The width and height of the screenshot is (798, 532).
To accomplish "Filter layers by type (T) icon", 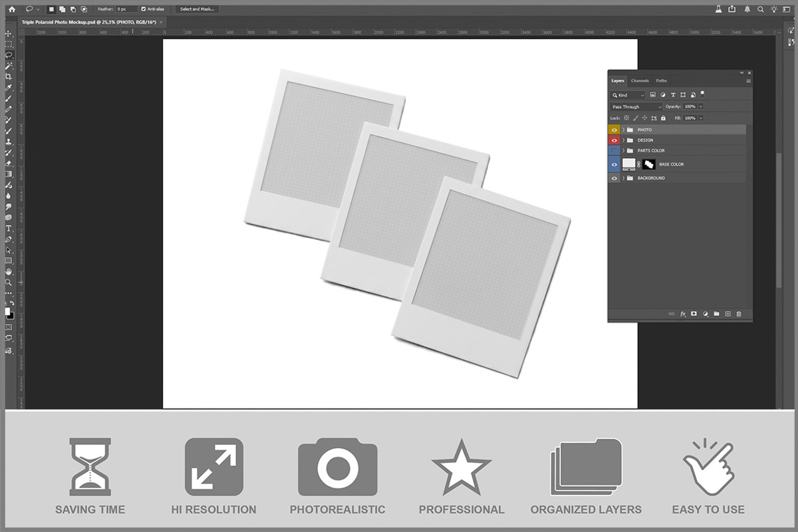I will pos(673,95).
